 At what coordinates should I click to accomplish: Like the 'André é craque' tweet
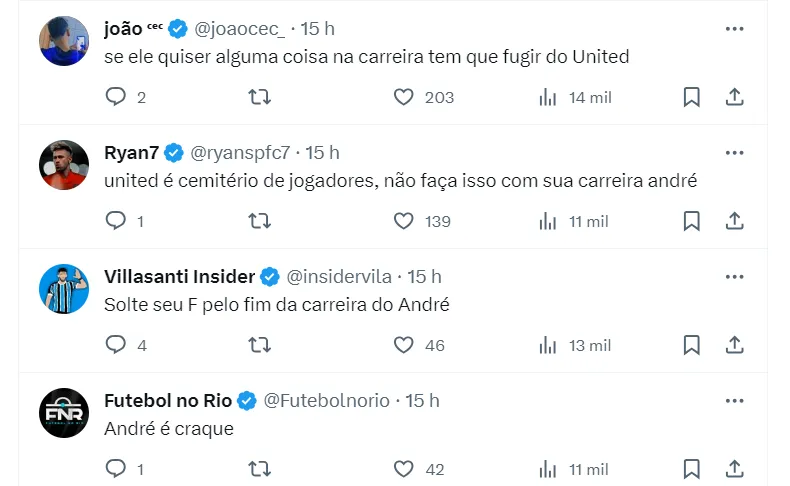click(x=404, y=469)
